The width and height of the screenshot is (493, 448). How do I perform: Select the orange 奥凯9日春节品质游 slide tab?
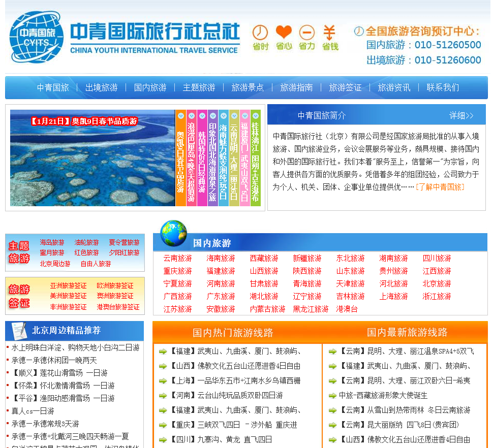click(x=180, y=157)
